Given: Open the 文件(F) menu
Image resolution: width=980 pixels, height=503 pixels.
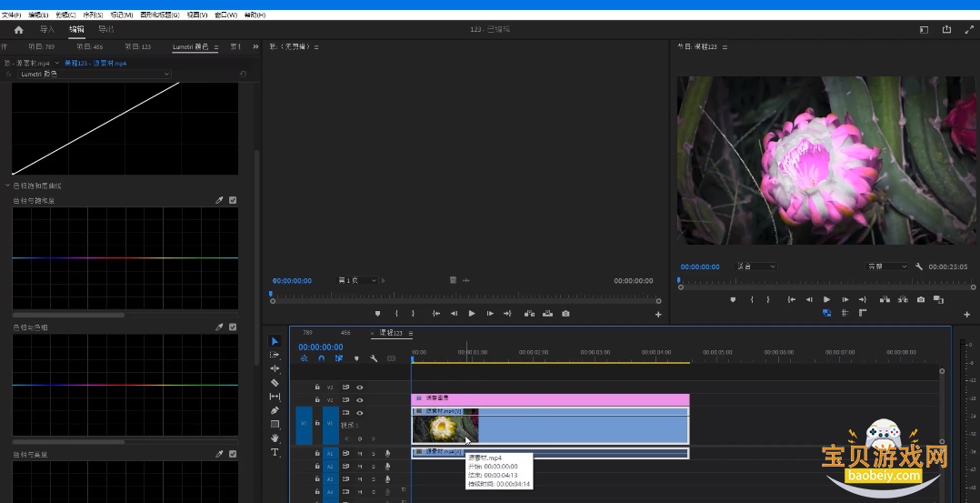Looking at the screenshot, I should (x=11, y=15).
